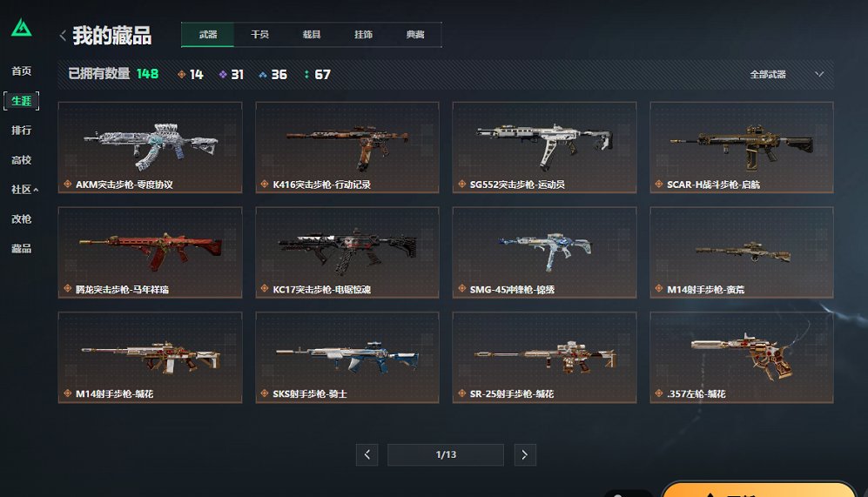Click the purple rarity icon showing 31
868x497 pixels.
pos(223,74)
